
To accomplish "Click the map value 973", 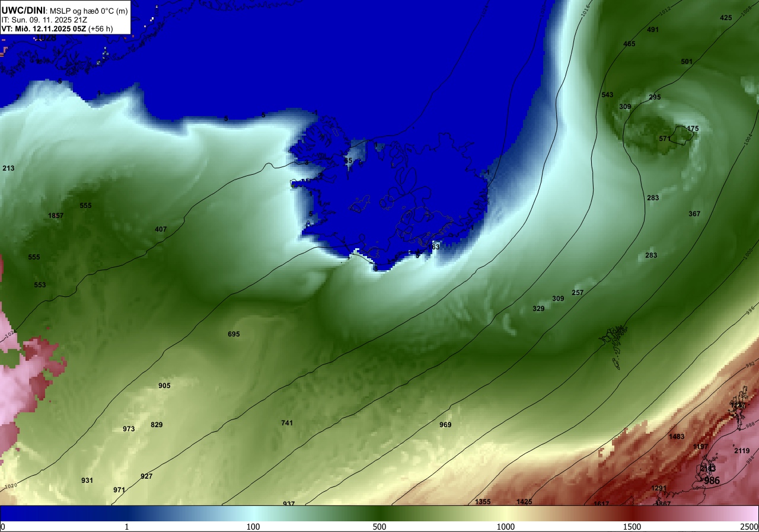I will (129, 429).
